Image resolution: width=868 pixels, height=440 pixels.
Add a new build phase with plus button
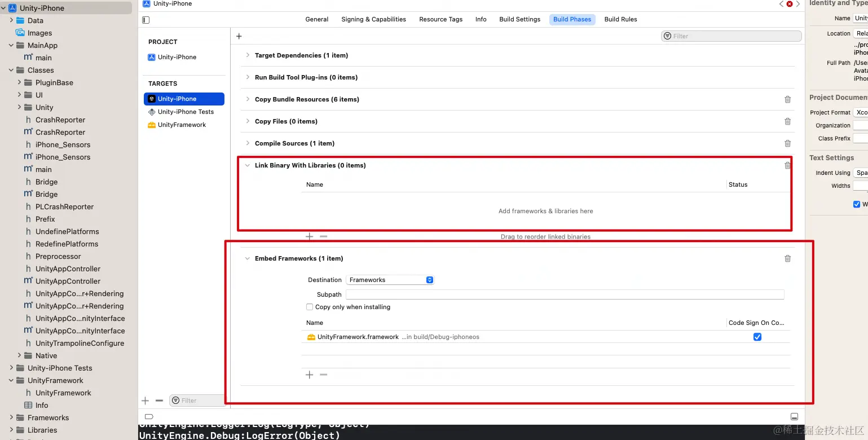[239, 36]
